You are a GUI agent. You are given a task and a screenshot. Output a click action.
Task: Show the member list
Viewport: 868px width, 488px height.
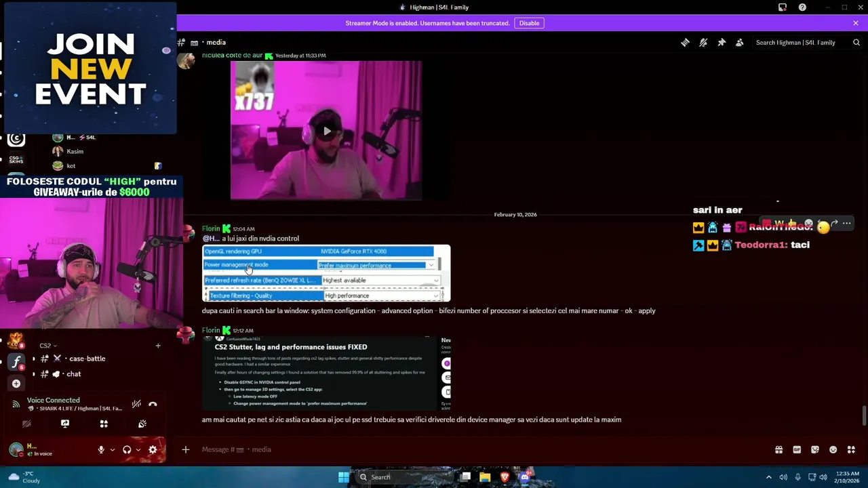click(740, 42)
